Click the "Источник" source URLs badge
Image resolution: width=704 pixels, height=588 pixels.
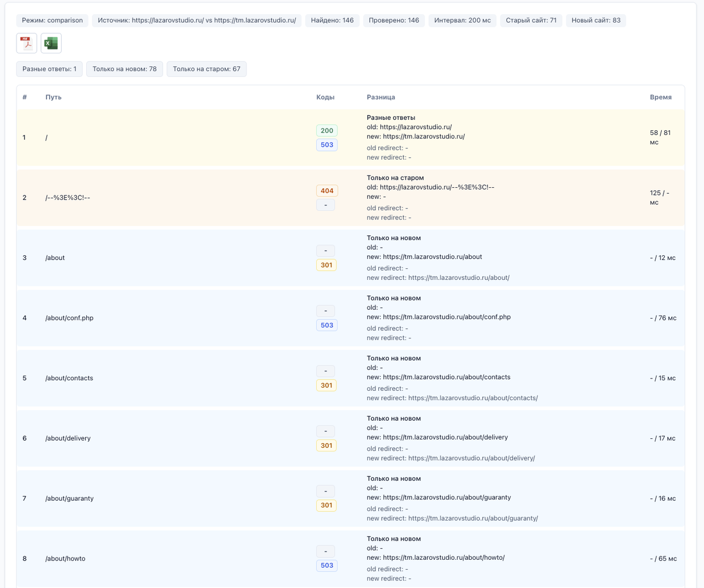pos(197,21)
